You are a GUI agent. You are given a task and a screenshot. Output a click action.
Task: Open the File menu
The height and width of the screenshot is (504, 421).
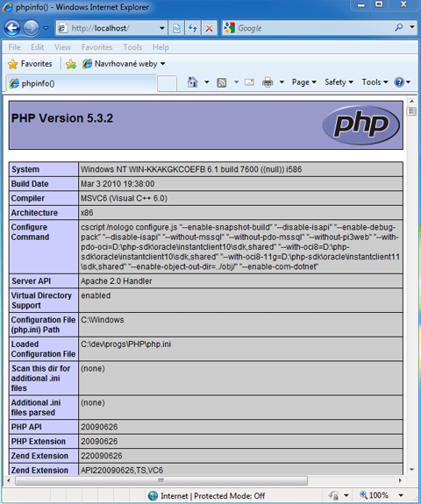point(15,47)
